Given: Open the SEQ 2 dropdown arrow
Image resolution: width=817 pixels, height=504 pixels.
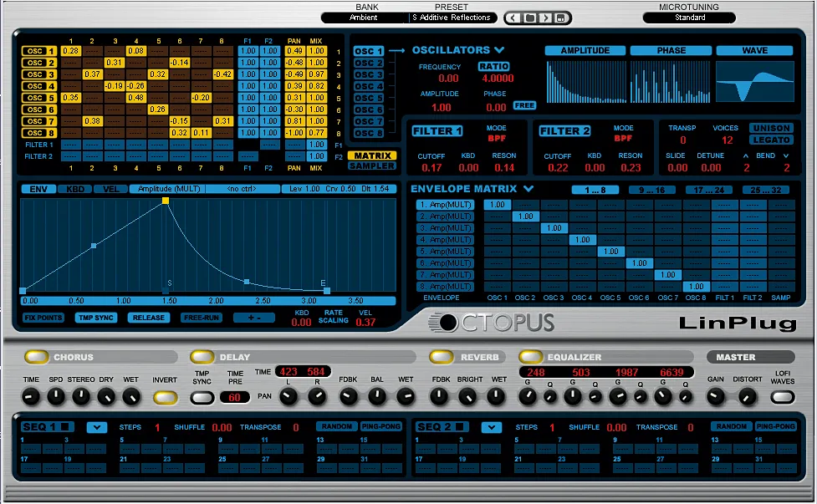Looking at the screenshot, I should tap(492, 427).
